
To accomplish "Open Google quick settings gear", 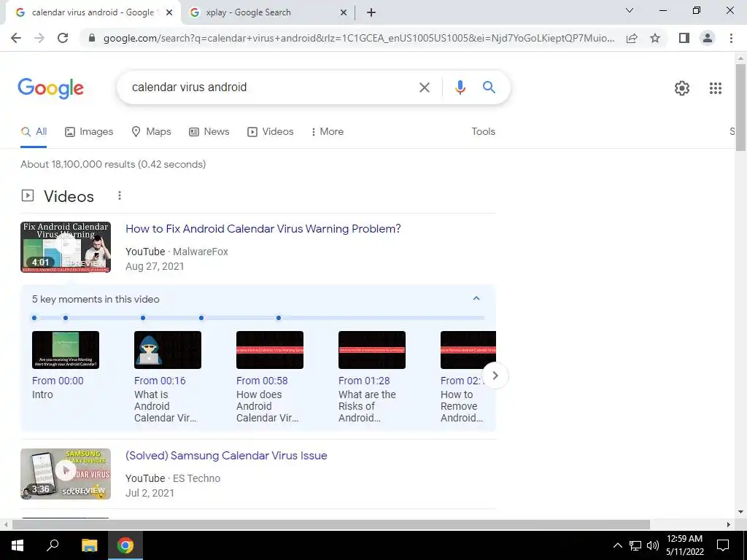I will click(x=682, y=88).
